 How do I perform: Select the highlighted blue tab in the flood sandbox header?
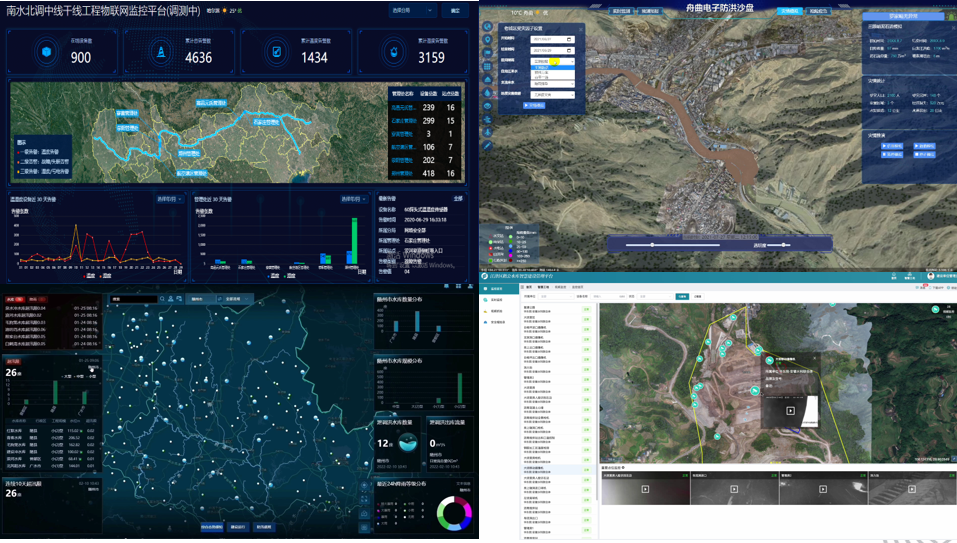(x=790, y=11)
